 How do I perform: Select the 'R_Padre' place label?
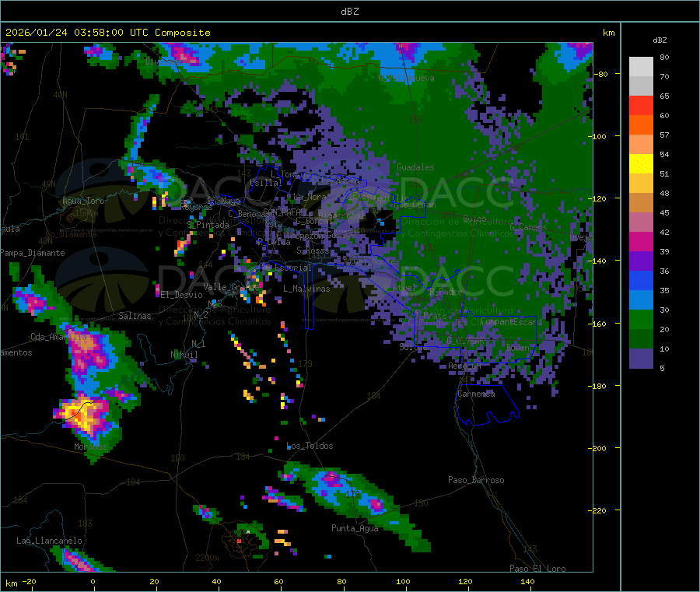446,292
